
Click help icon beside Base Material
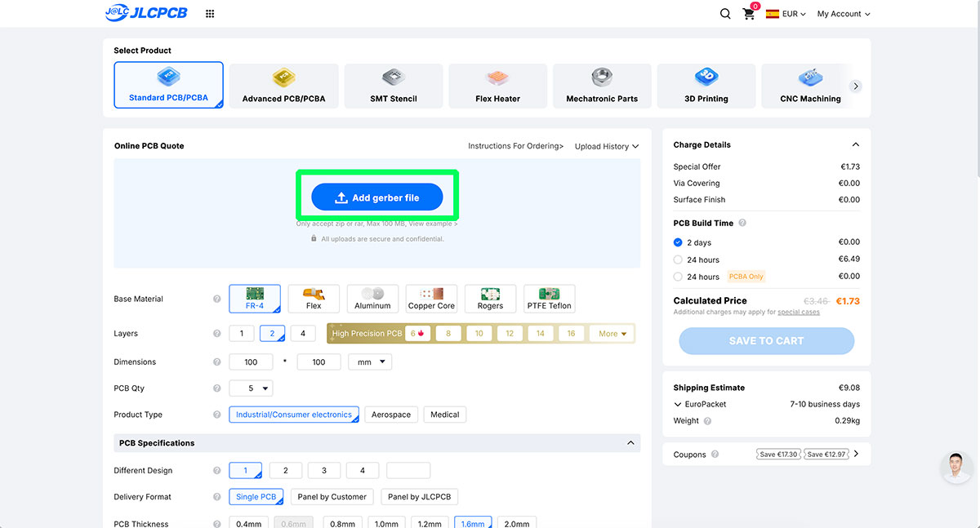(x=216, y=299)
